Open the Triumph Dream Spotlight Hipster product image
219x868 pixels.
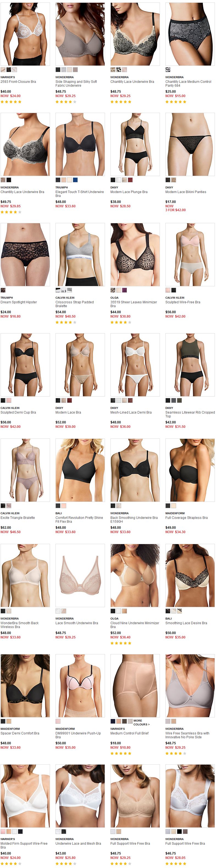tap(25, 255)
